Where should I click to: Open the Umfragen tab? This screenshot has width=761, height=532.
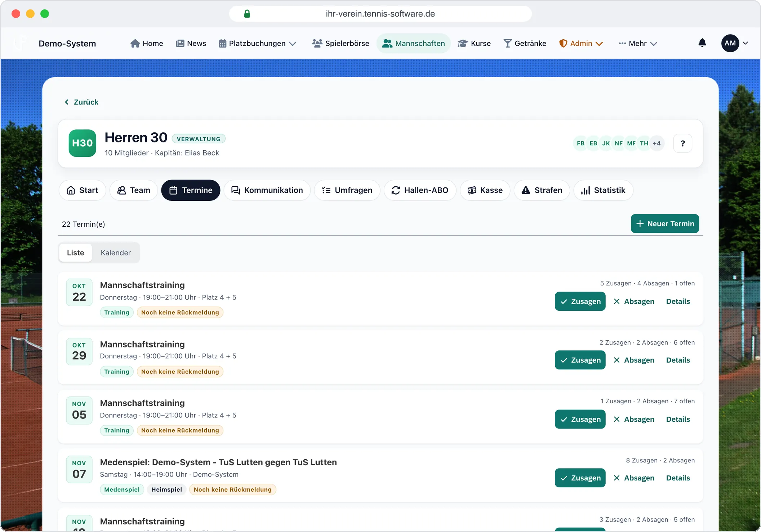(347, 190)
